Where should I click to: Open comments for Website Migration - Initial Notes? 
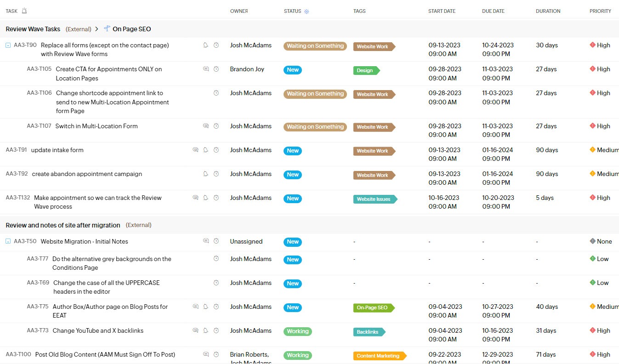pyautogui.click(x=206, y=241)
